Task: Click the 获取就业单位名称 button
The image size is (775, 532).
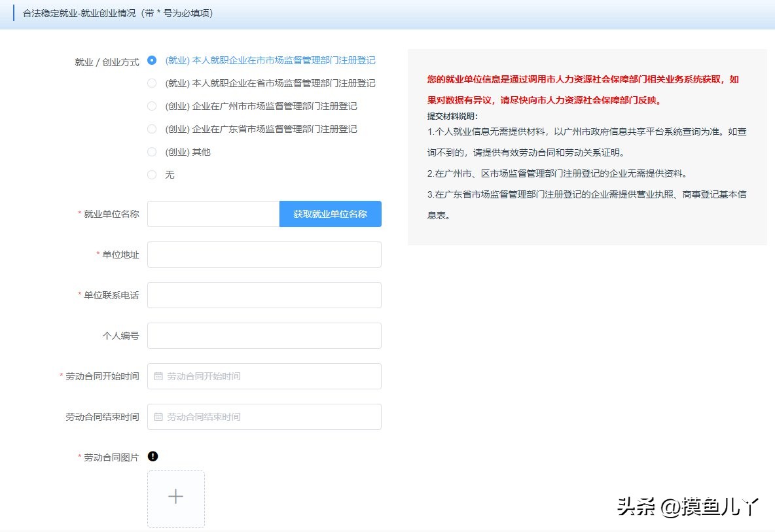Action: (x=330, y=214)
